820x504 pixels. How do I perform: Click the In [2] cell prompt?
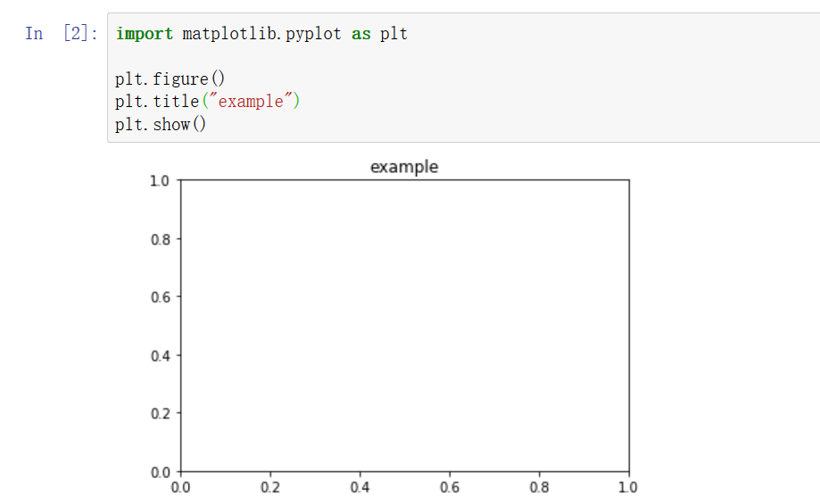[x=62, y=34]
